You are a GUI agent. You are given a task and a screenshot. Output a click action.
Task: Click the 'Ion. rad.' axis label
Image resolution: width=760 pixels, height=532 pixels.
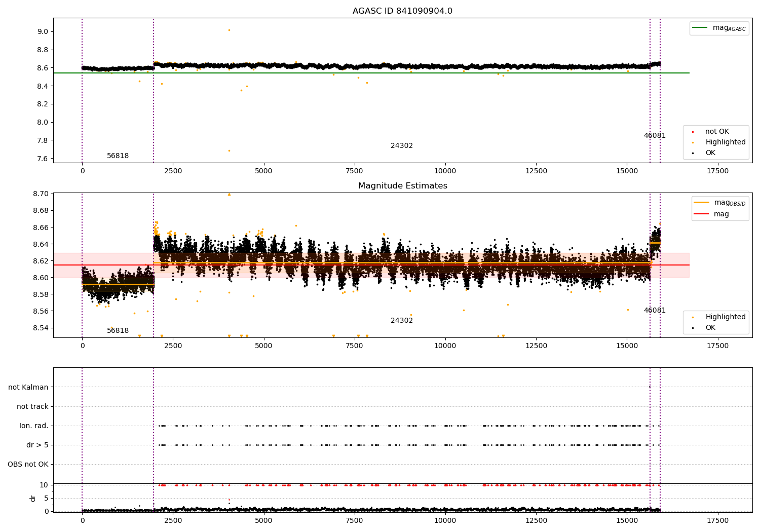point(34,426)
